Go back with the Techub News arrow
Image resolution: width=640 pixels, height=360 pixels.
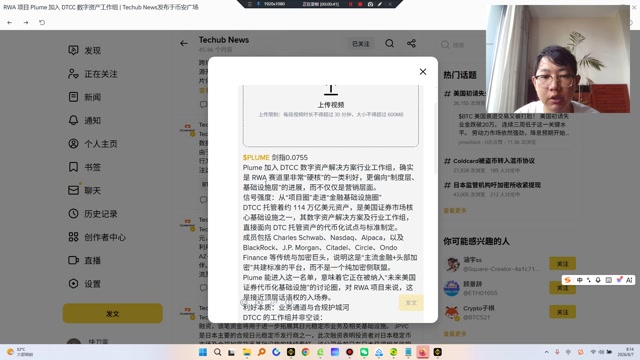pos(184,43)
